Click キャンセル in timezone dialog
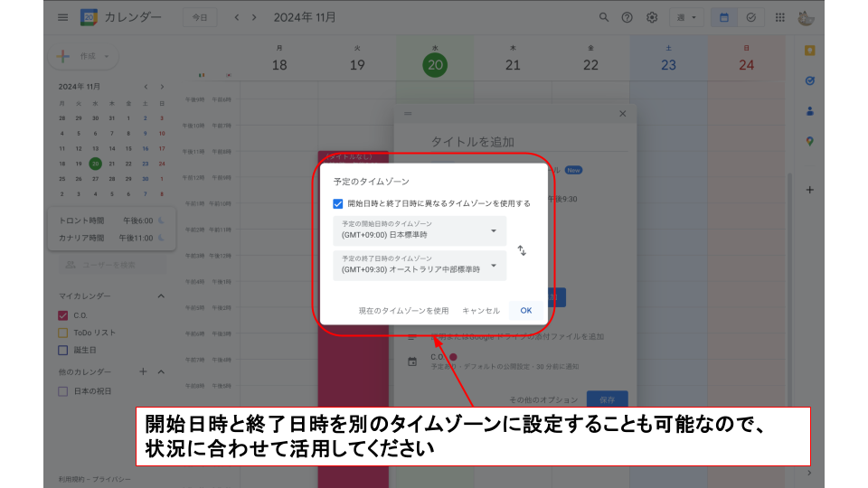This screenshot has height=488, width=868. click(x=481, y=310)
